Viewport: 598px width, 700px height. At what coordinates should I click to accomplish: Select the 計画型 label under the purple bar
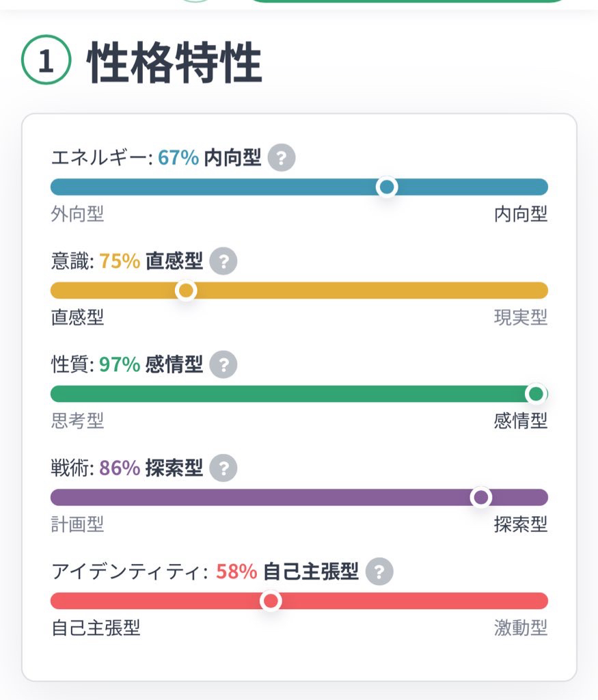(77, 524)
